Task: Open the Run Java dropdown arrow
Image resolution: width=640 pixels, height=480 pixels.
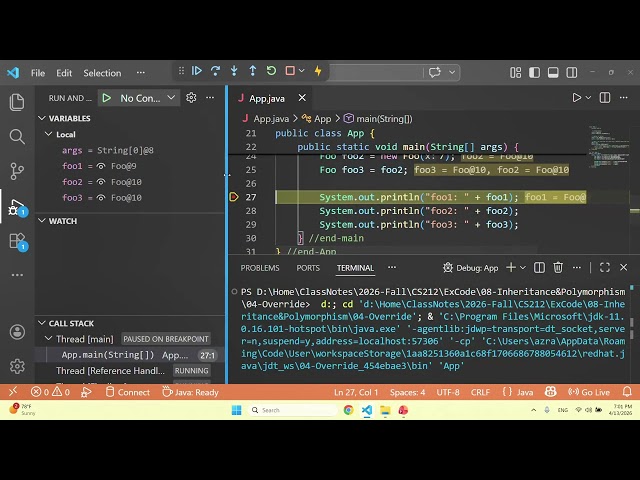Action: tap(588, 98)
